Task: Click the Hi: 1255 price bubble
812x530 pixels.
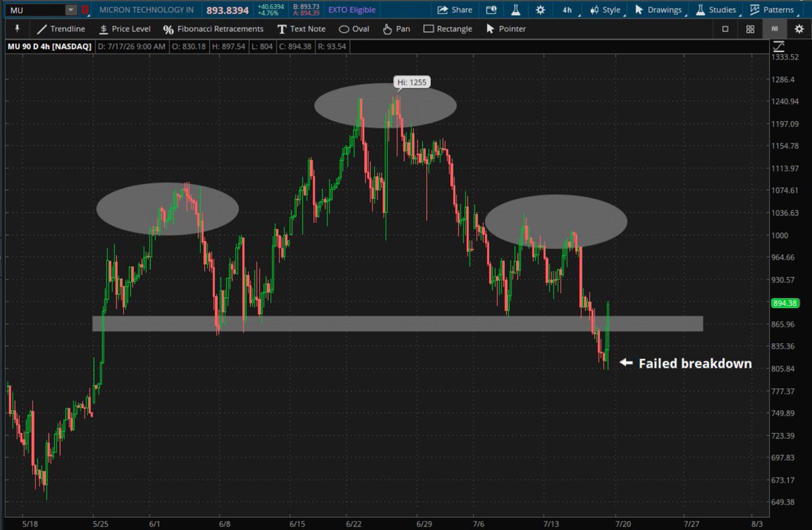Action: (x=412, y=82)
